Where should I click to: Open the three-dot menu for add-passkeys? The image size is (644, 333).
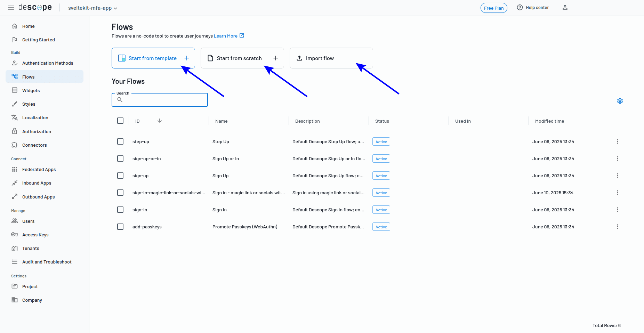617,227
